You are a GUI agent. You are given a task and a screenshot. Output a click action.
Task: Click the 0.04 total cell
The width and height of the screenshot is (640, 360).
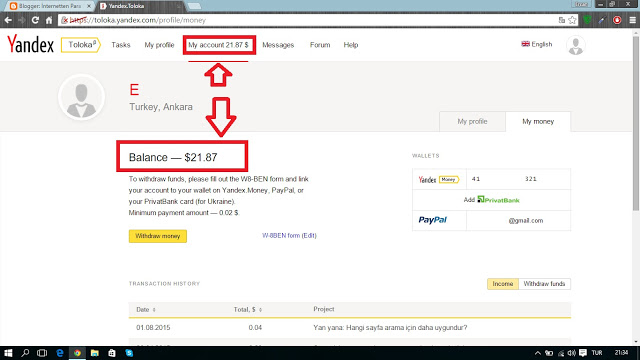point(255,327)
